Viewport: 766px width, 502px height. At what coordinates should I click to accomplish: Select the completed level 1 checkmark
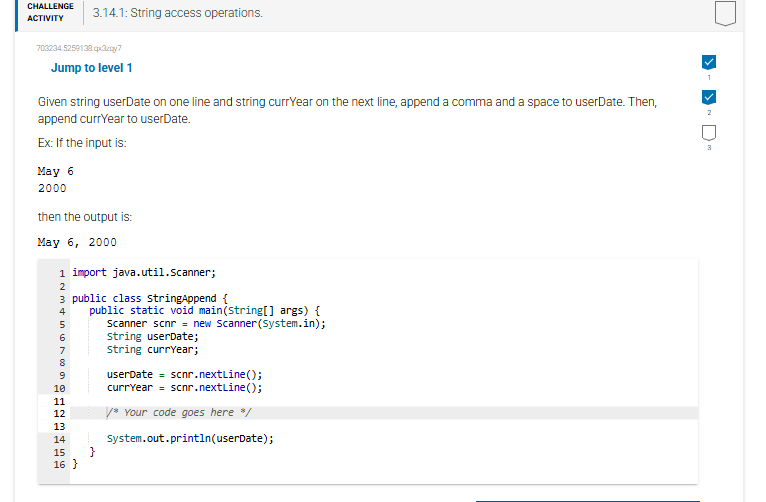709,62
